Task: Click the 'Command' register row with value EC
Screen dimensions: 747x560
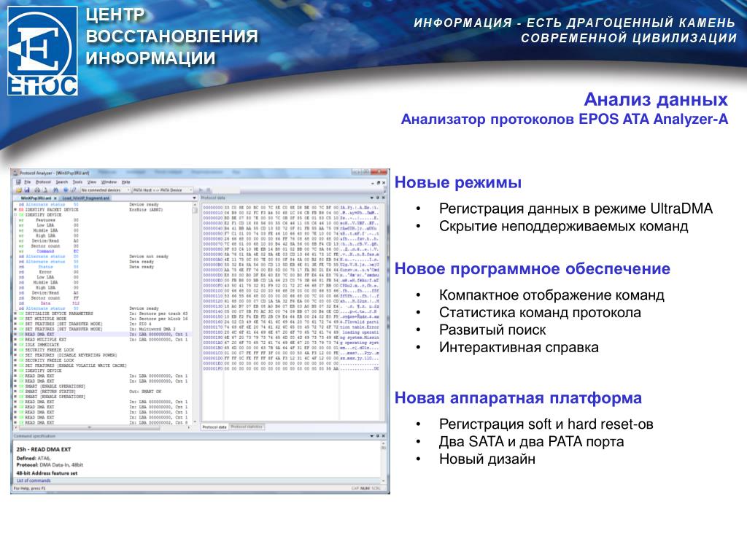Action: click(x=49, y=252)
